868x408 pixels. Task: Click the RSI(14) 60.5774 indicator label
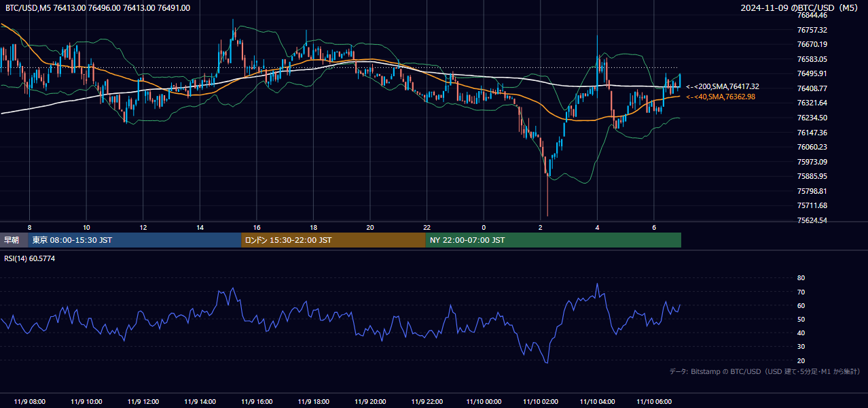pos(30,258)
